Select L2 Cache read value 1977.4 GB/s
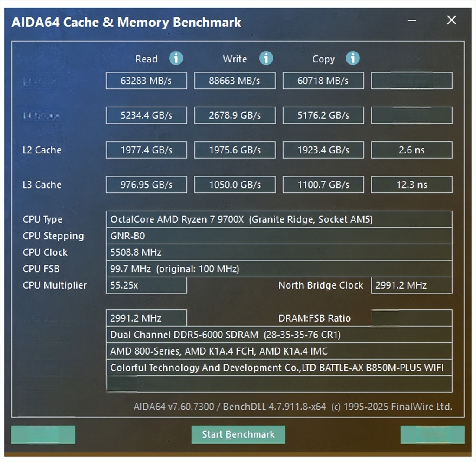 147,150
